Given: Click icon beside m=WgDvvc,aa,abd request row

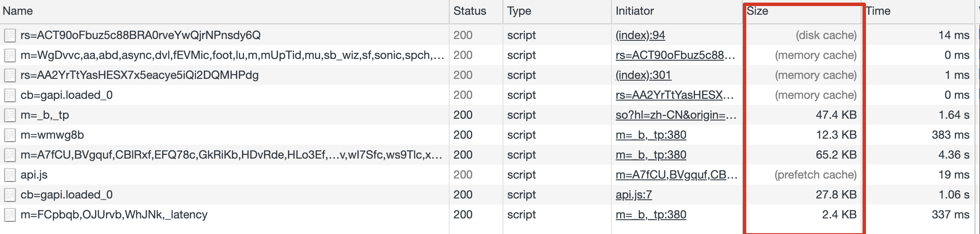Looking at the screenshot, I should [10, 55].
